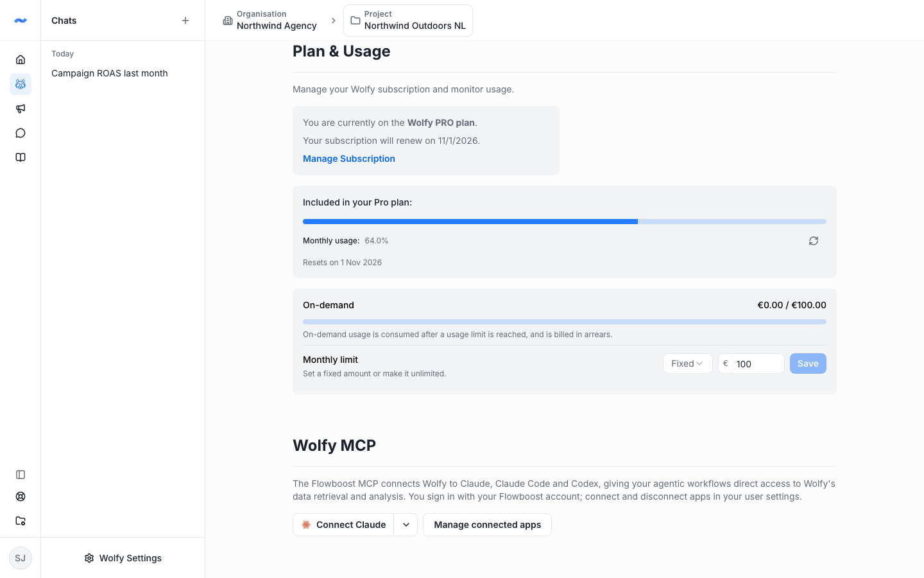The height and width of the screenshot is (578, 924).
Task: Open the Northwind Agency organisation selector
Action: click(x=269, y=21)
